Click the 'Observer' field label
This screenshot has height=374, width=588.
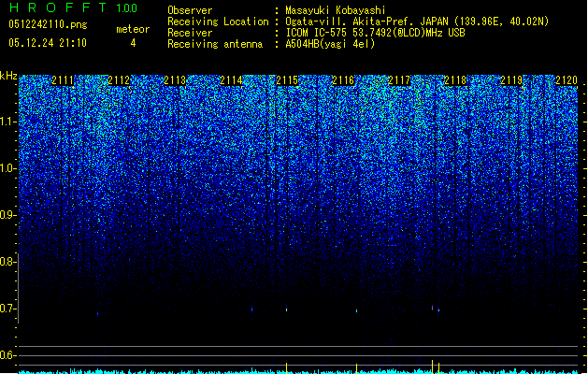coord(190,10)
